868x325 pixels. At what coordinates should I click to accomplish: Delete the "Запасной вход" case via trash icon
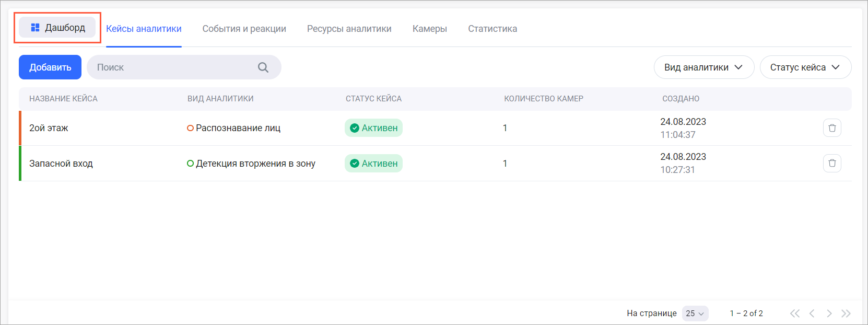point(832,164)
